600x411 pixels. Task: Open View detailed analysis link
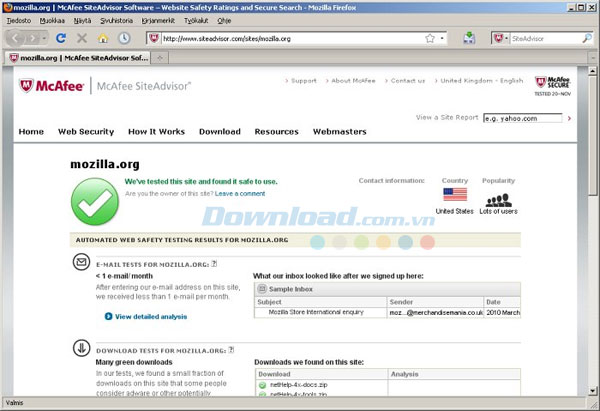tap(151, 316)
